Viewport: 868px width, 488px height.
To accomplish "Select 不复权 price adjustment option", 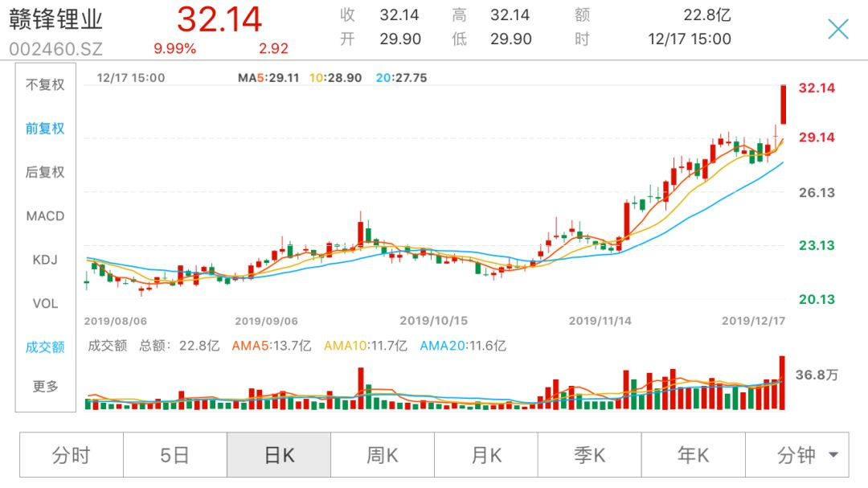I will tap(45, 84).
